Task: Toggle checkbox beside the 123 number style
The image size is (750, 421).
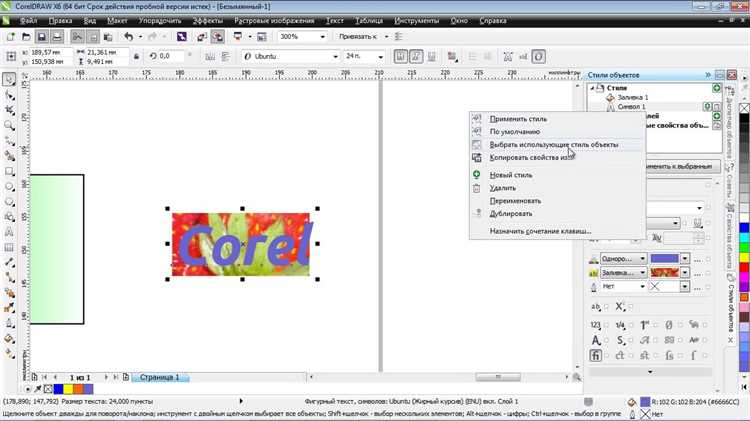Action: coord(606,325)
